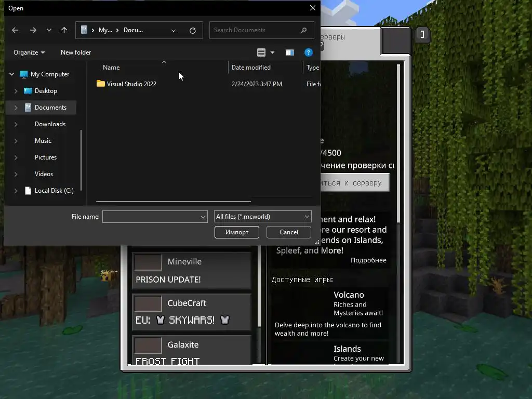Image resolution: width=532 pixels, height=399 pixels.
Task: Click the Forward navigation arrow
Action: (33, 30)
